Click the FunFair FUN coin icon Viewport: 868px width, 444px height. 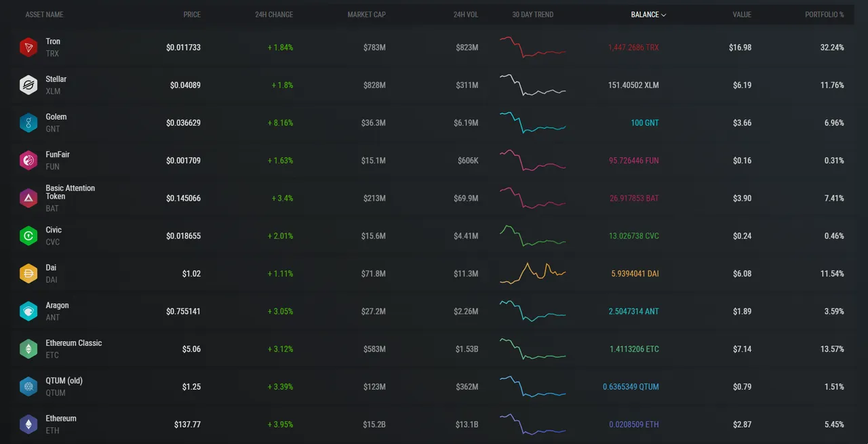pyautogui.click(x=28, y=161)
